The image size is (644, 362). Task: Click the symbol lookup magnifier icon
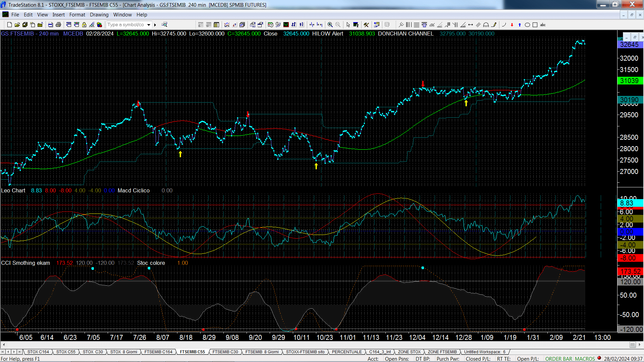click(x=164, y=25)
